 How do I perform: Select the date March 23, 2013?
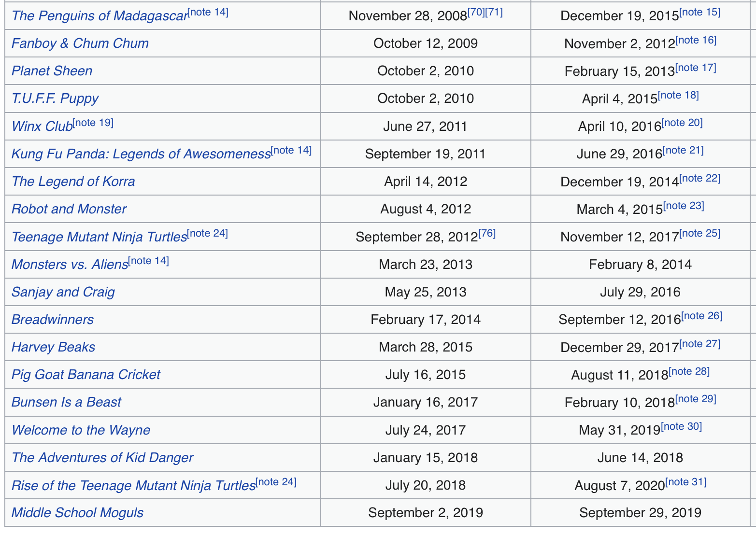(426, 265)
